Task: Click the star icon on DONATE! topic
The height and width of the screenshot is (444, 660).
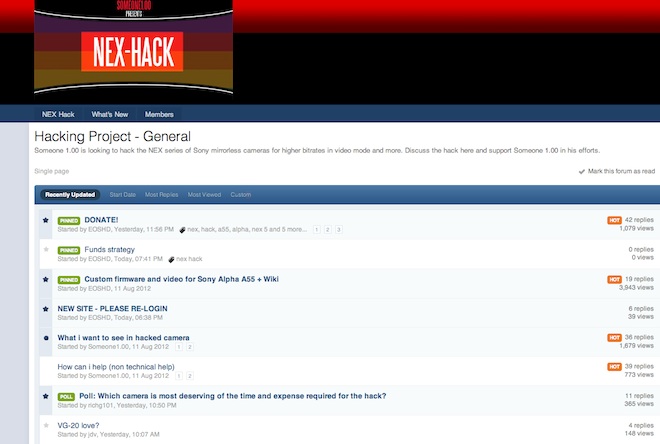Action: [46, 220]
